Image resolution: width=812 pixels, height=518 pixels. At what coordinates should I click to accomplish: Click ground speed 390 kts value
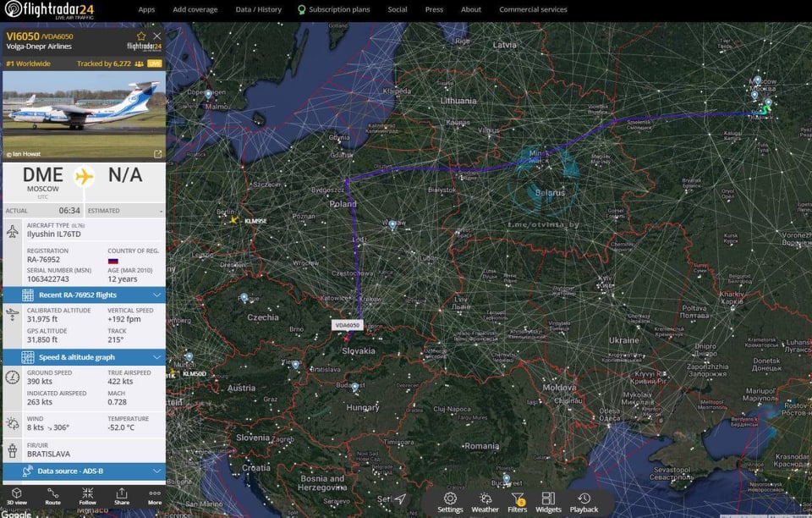[39, 381]
